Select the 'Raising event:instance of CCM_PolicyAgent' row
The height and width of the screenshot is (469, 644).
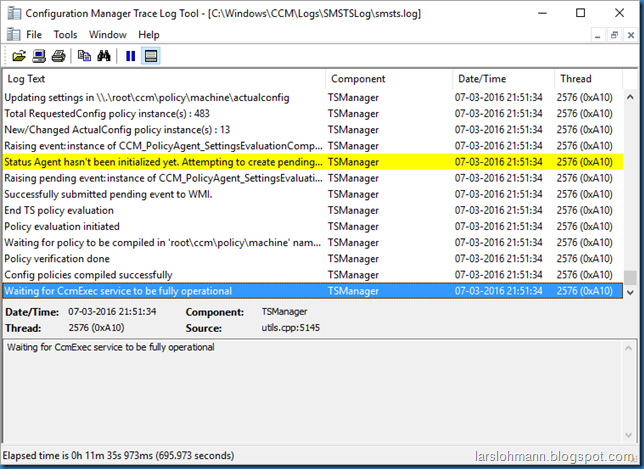point(313,146)
